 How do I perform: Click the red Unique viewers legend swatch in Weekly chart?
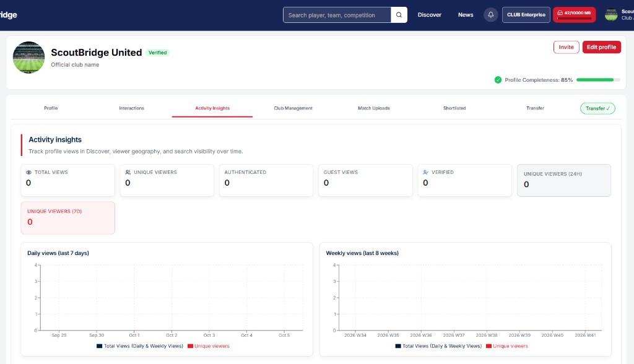(489, 346)
